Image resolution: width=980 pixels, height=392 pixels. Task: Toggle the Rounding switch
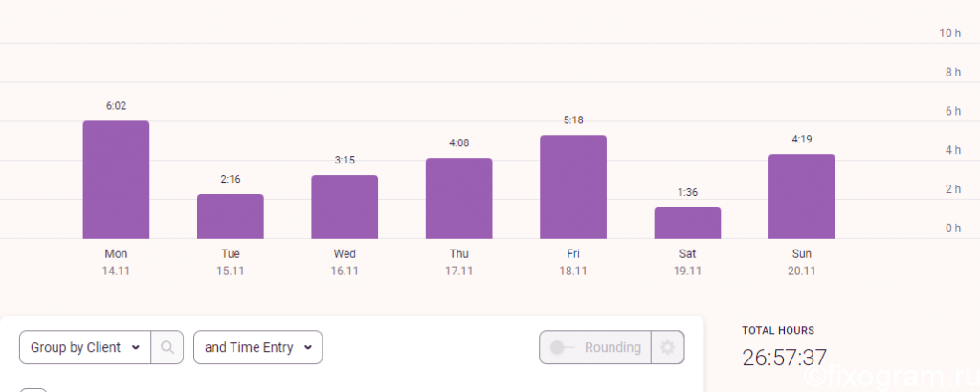point(563,347)
